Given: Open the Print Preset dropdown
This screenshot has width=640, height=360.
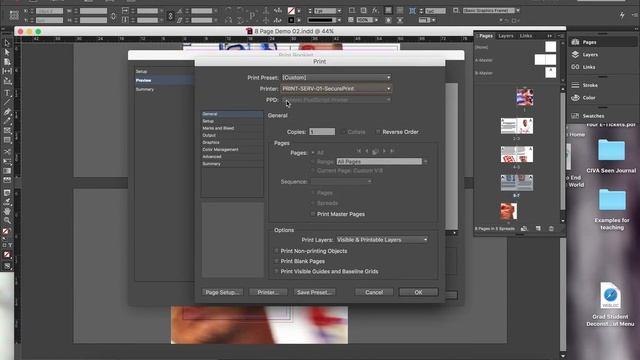Looking at the screenshot, I should pyautogui.click(x=336, y=78).
